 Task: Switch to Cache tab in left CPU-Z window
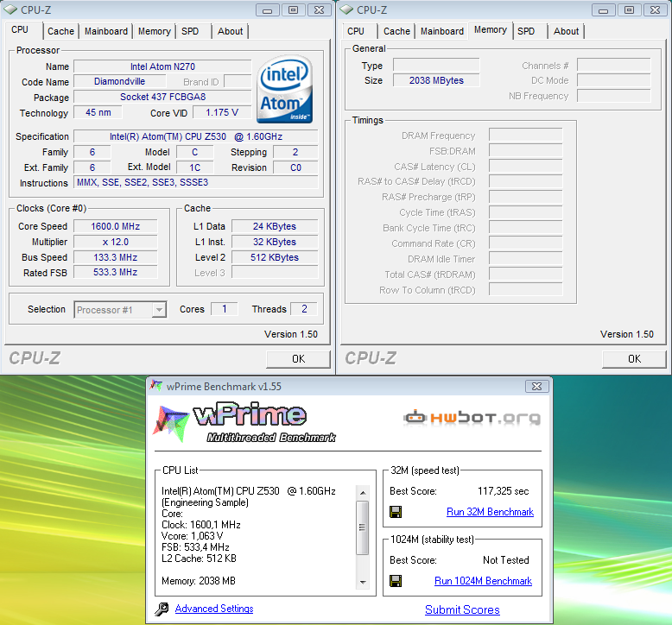(x=60, y=31)
